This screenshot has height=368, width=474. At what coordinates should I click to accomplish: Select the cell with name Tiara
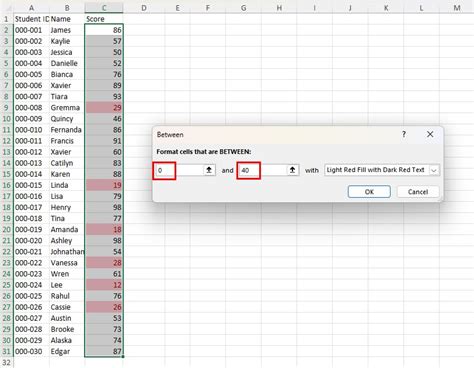pos(67,96)
